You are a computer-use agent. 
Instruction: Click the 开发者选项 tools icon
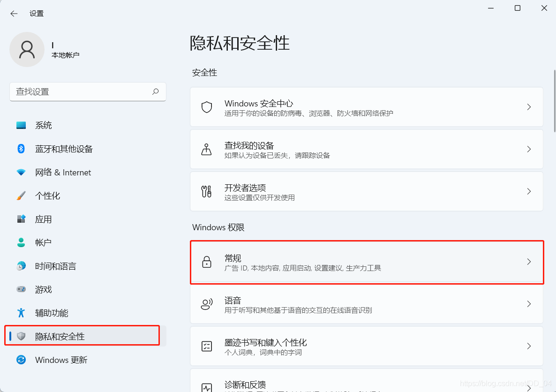click(x=207, y=191)
